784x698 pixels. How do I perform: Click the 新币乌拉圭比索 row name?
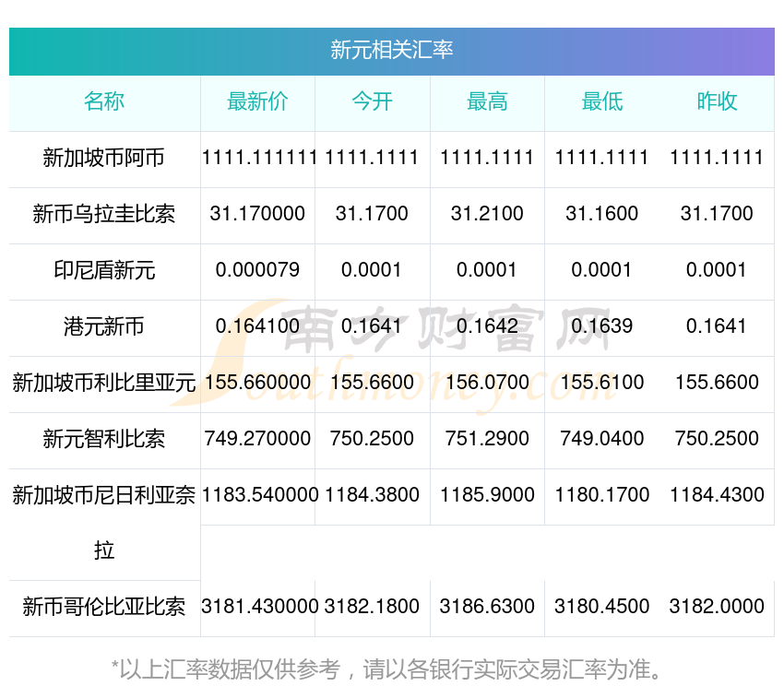104,214
